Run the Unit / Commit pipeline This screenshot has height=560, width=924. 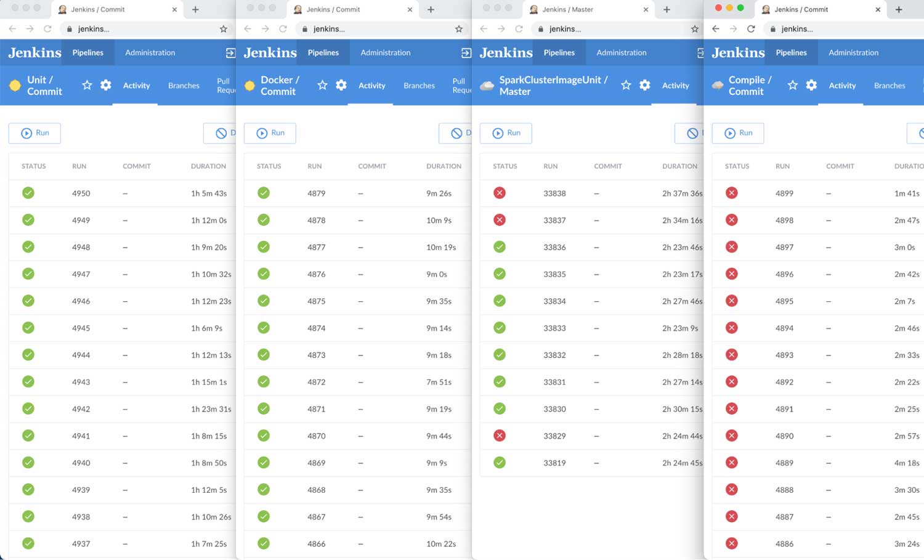[34, 133]
